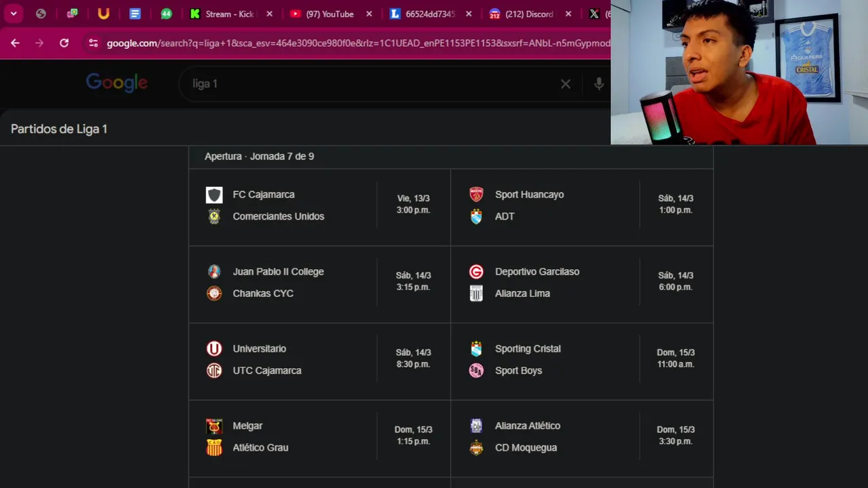
Task: Open the pinned globe icon tab
Action: [41, 14]
